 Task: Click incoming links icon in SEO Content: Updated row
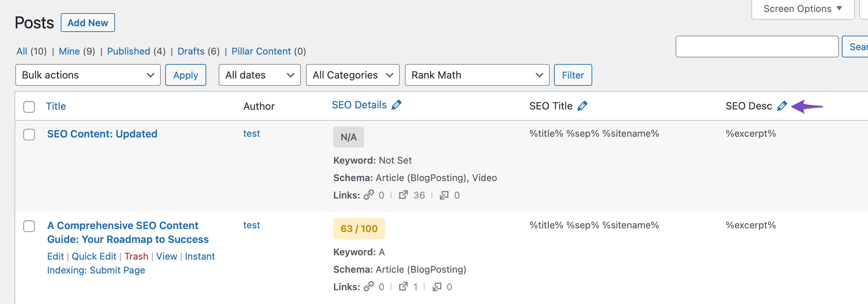click(444, 195)
